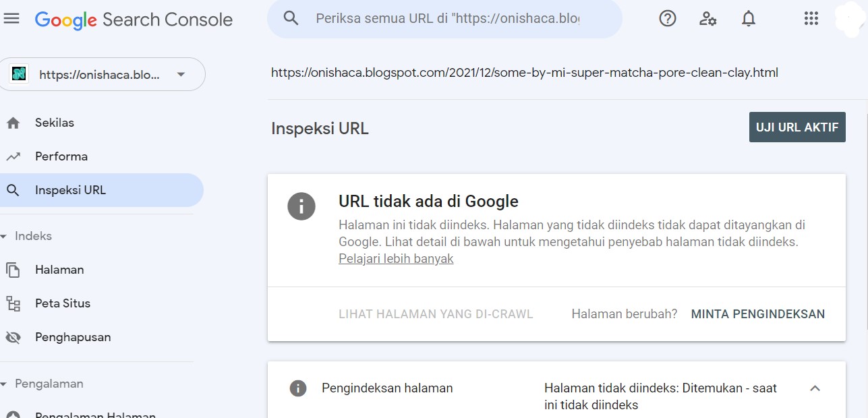Image resolution: width=868 pixels, height=418 pixels.
Task: Click the URL inspection search field
Action: click(x=445, y=18)
